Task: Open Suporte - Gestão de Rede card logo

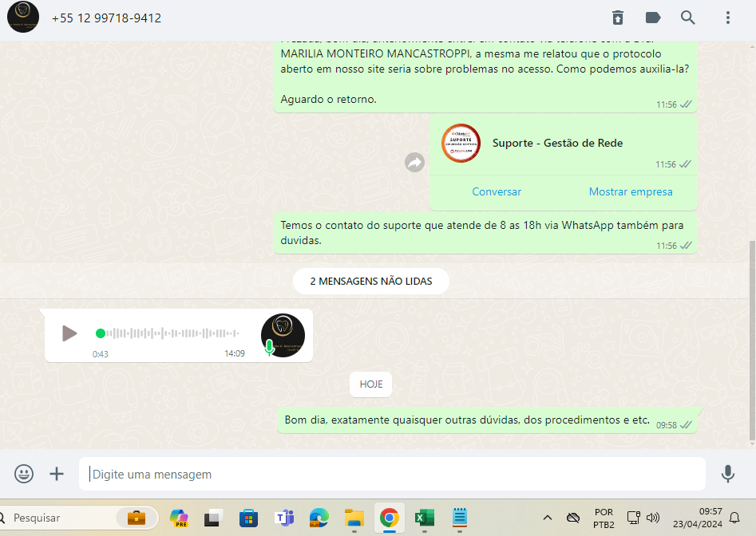Action: pos(461,143)
